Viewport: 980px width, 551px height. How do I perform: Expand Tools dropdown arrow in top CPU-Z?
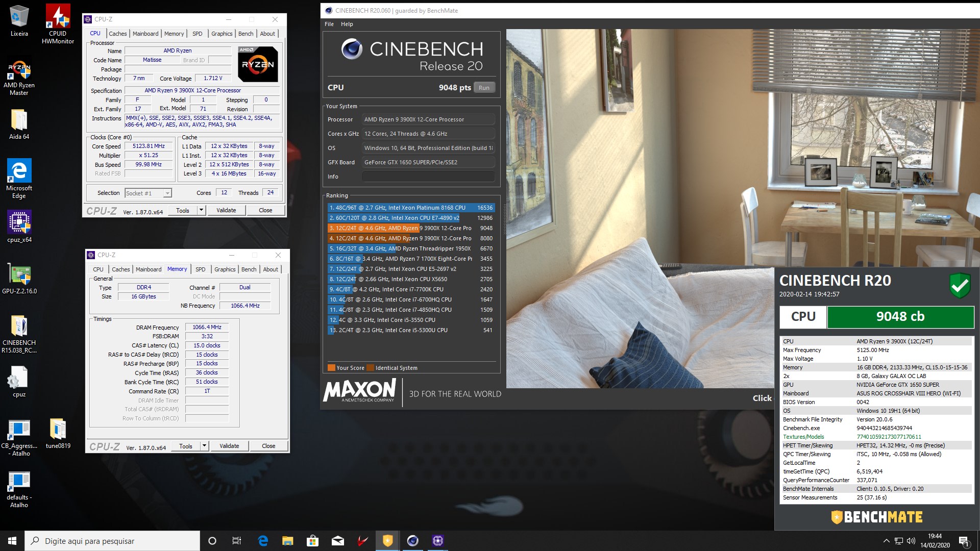202,210
